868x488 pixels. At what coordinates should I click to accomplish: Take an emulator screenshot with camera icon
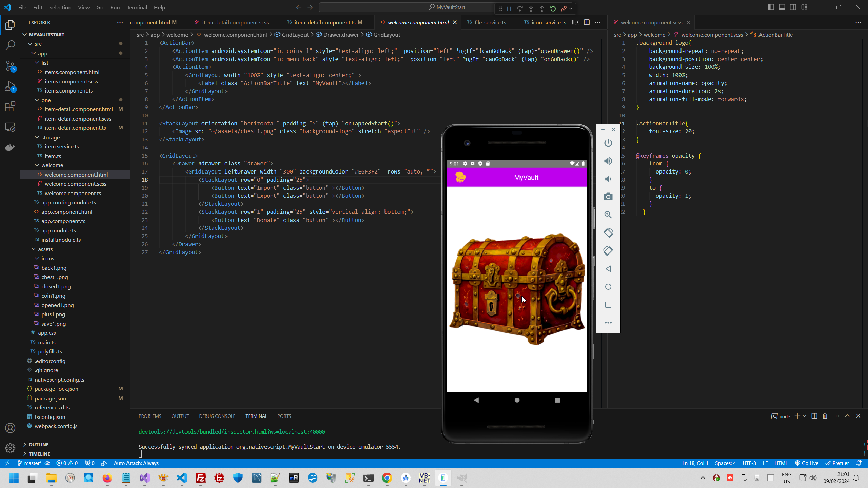click(x=608, y=197)
